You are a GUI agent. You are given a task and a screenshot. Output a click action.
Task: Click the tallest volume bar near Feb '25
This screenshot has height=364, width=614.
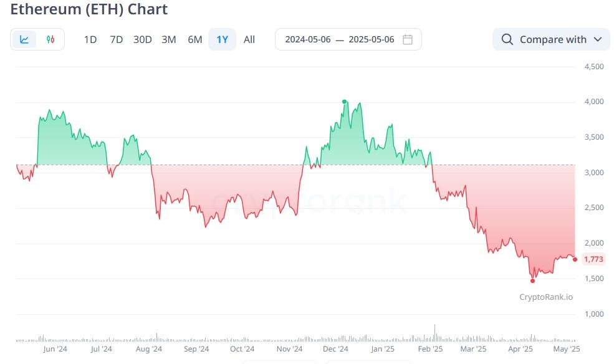[434, 333]
